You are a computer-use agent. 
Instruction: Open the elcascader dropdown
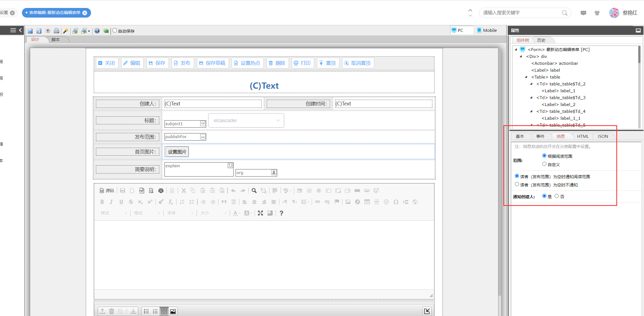246,121
